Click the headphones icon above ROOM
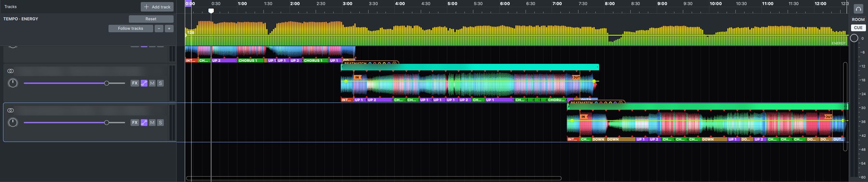 [x=858, y=9]
